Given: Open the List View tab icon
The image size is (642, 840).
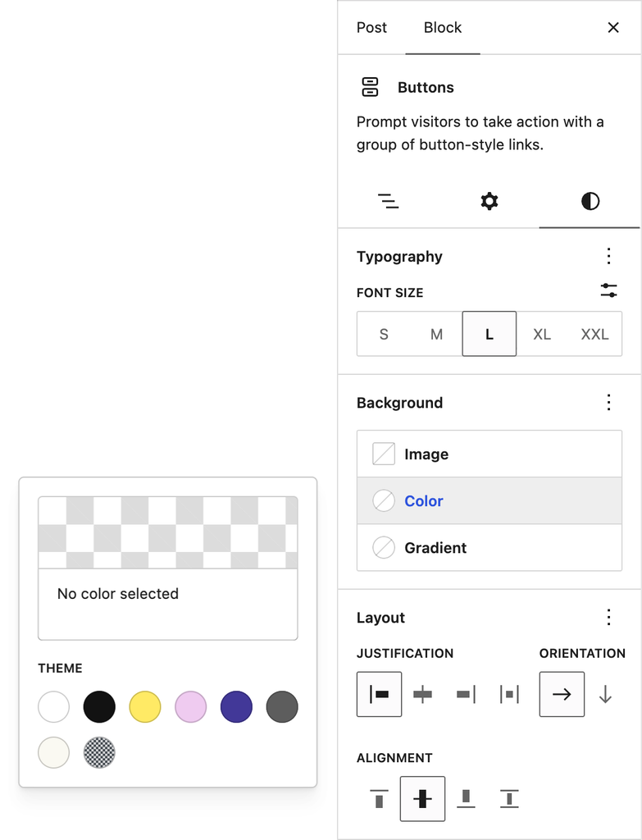Looking at the screenshot, I should click(388, 202).
